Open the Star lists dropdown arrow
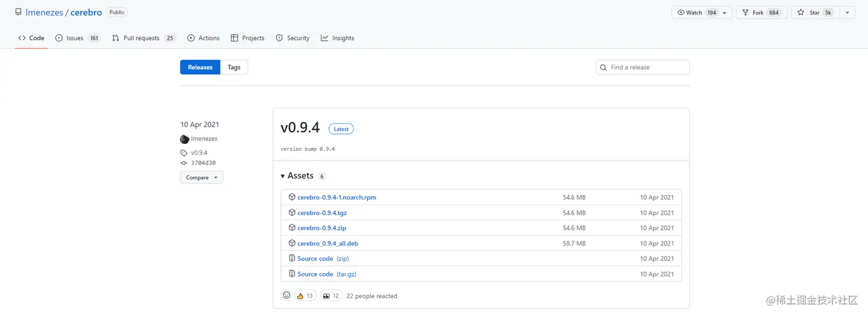The height and width of the screenshot is (316, 868). [847, 13]
